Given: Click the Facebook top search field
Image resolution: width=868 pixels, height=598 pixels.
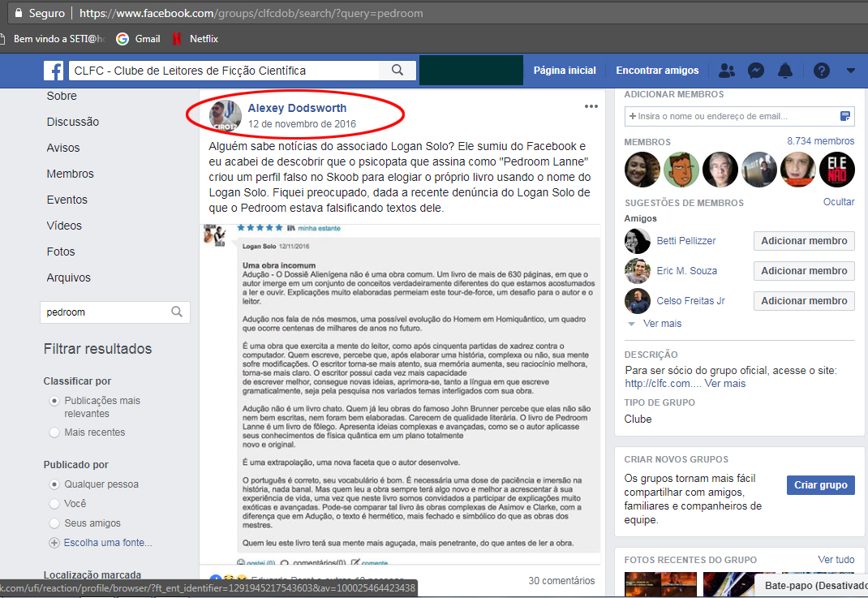Looking at the screenshot, I should point(224,71).
